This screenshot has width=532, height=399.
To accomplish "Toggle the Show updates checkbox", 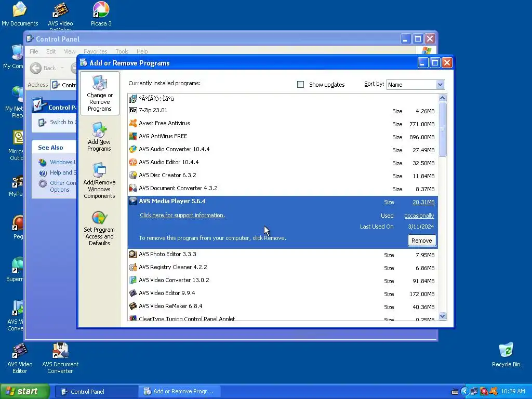I will tap(301, 85).
